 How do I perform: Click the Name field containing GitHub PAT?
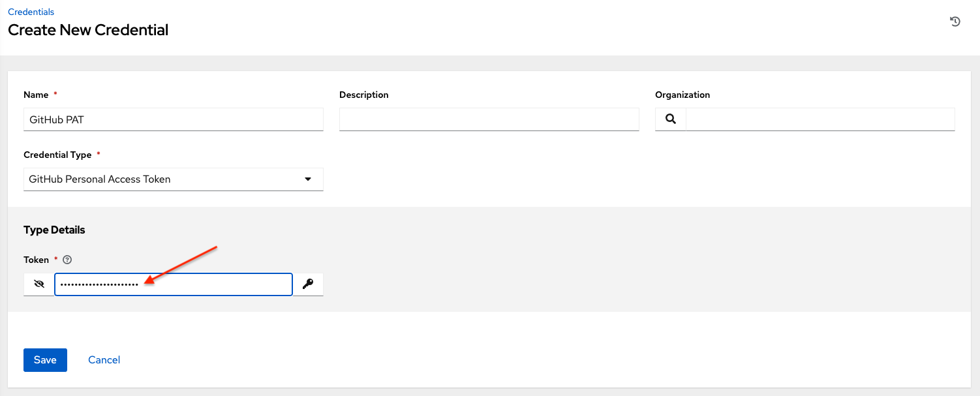[173, 119]
